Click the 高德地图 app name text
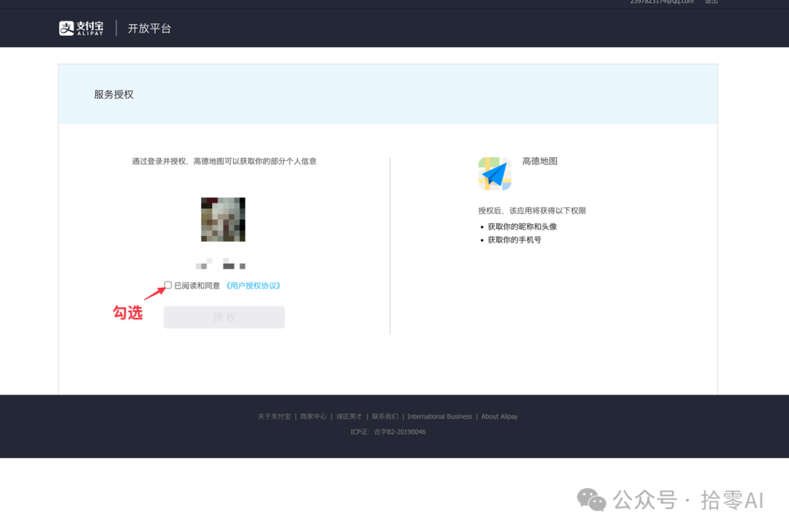Screen dimensions: 789x532 click(539, 161)
